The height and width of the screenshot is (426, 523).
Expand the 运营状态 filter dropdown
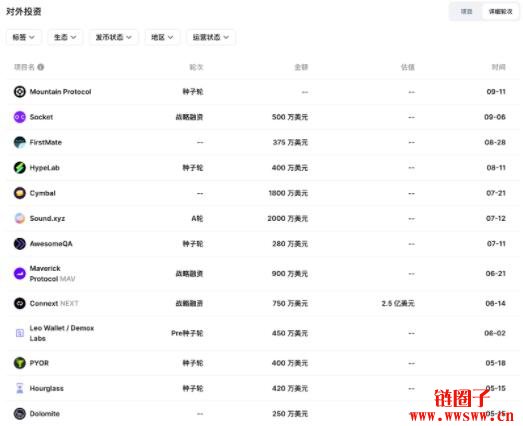pos(211,37)
